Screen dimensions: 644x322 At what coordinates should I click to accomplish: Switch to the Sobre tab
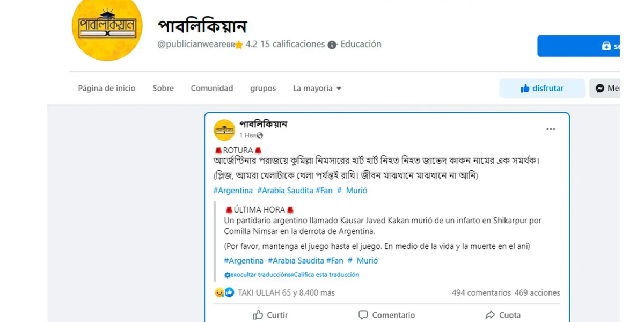tap(163, 88)
